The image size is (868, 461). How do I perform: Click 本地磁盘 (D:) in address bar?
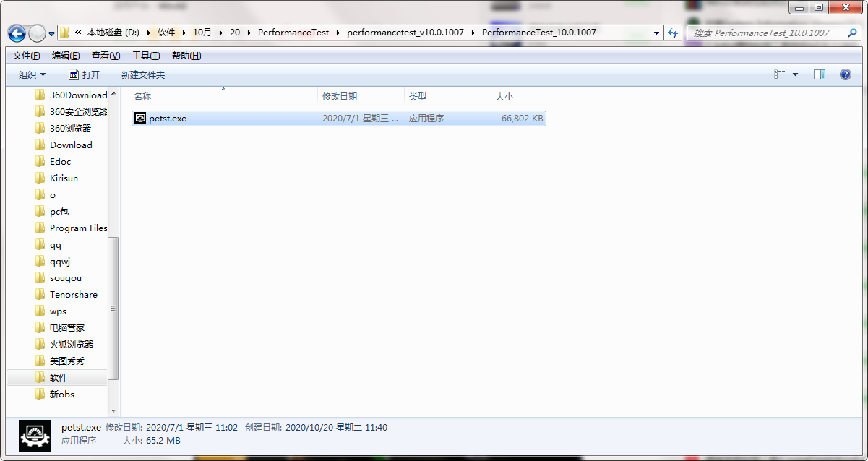[113, 33]
